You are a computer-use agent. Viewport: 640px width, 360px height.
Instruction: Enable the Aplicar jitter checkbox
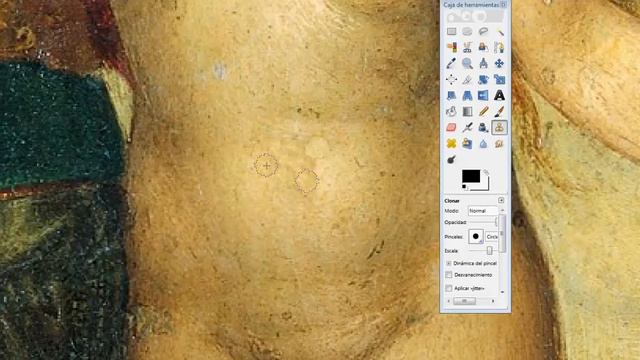[449, 288]
